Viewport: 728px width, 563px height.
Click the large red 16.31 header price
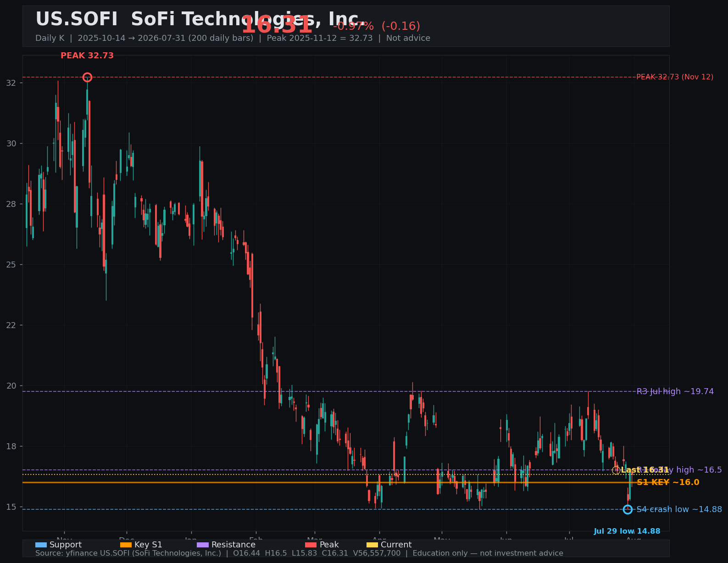(277, 25)
